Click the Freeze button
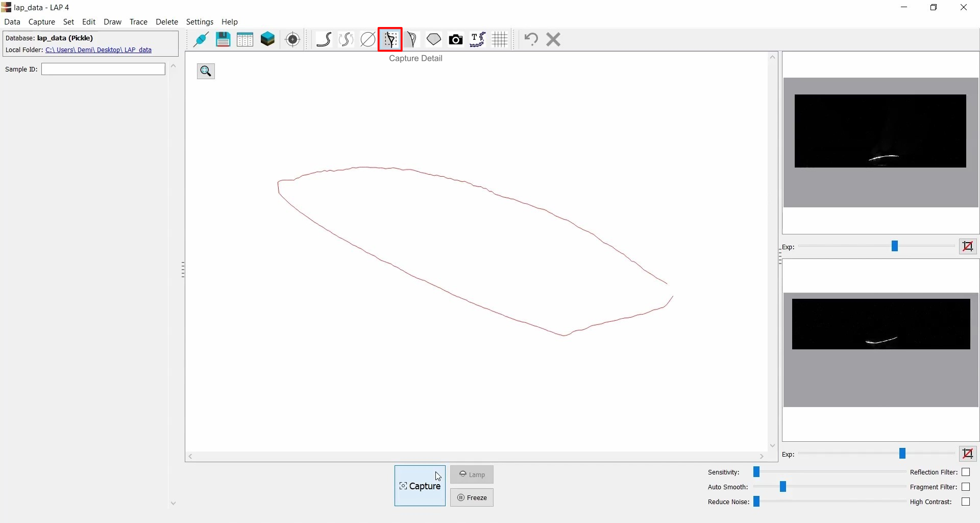 tap(472, 498)
